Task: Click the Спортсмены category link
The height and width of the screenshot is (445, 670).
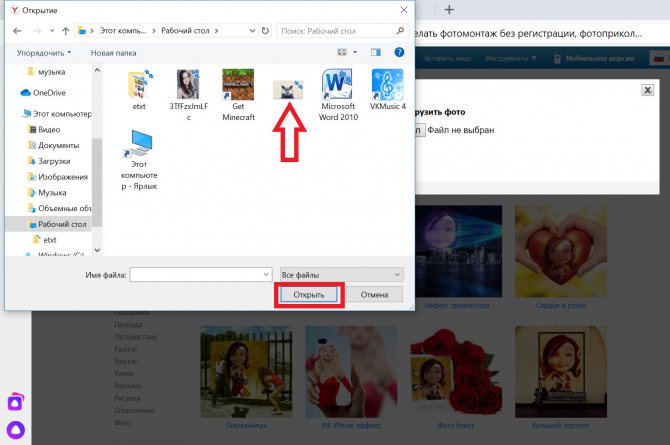Action: [134, 410]
